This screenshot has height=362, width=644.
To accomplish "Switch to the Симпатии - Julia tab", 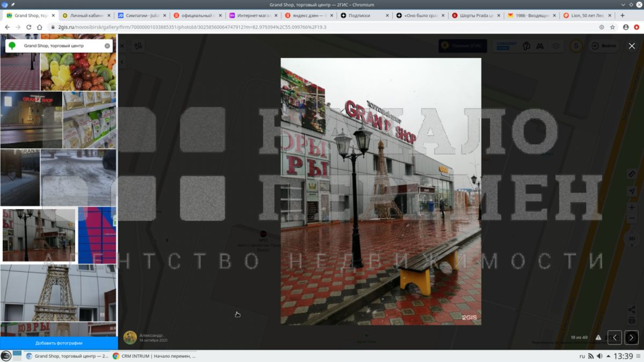I will [142, 15].
